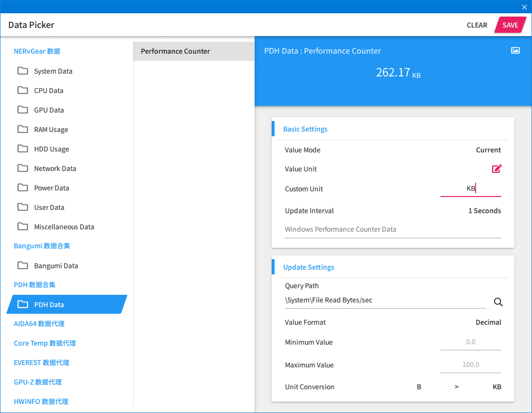Click the SAVE button
This screenshot has width=532, height=413.
(510, 25)
